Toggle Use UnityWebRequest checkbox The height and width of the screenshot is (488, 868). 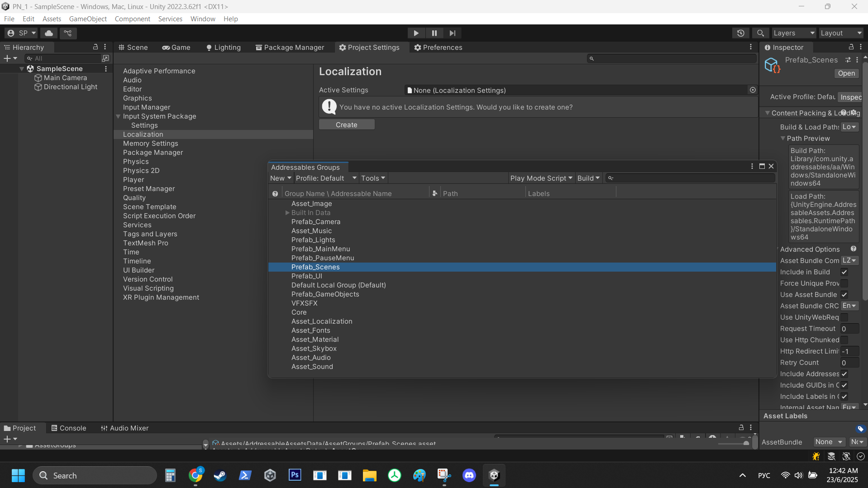844,317
